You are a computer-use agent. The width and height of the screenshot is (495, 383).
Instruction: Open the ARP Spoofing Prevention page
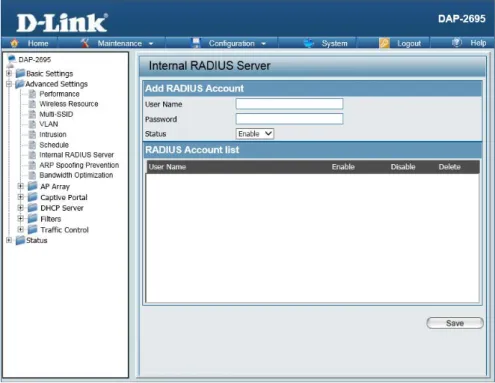79,165
